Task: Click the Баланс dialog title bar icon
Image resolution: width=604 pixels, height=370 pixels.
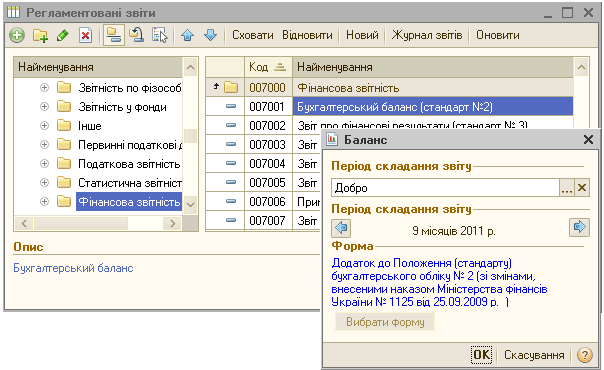Action: coord(332,139)
